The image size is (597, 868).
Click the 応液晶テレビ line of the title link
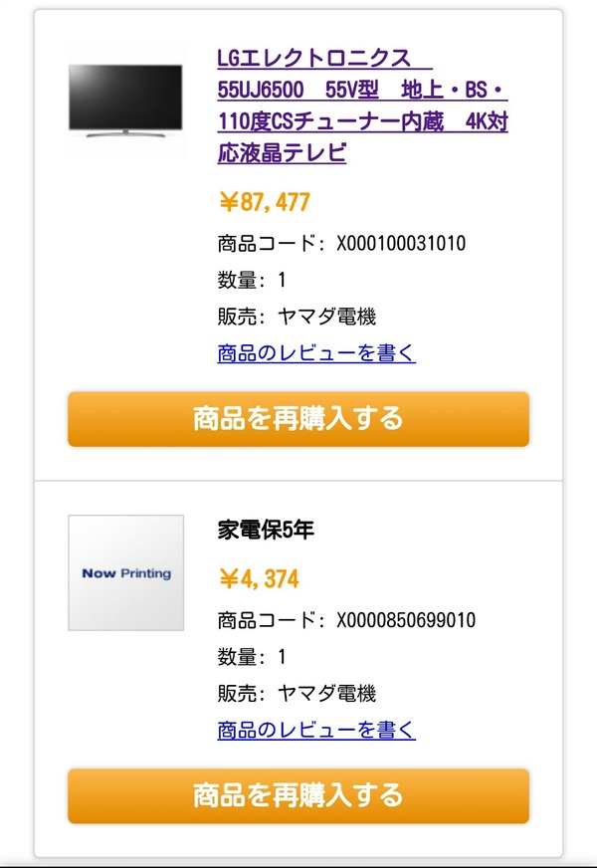283,152
